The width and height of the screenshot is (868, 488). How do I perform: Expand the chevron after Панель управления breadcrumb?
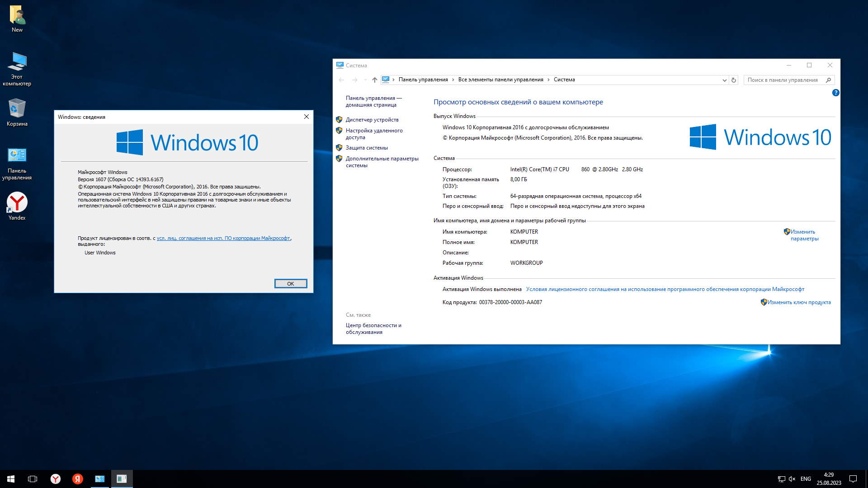[453, 80]
